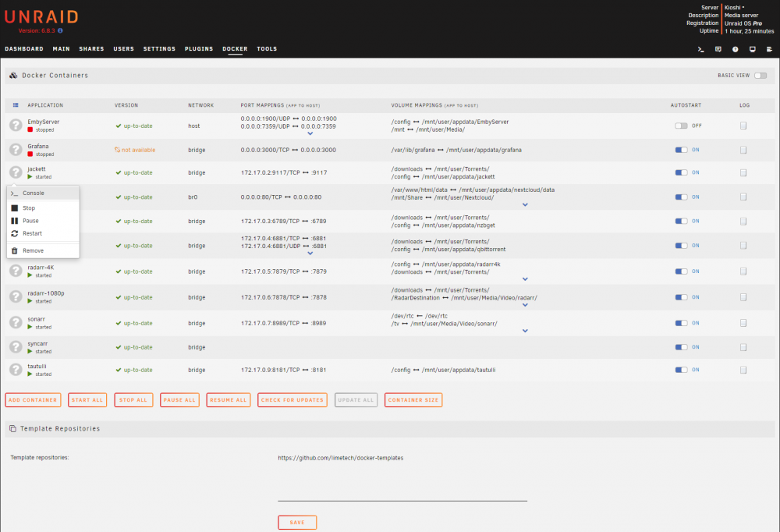Open the system log icon in top bar

click(x=769, y=49)
